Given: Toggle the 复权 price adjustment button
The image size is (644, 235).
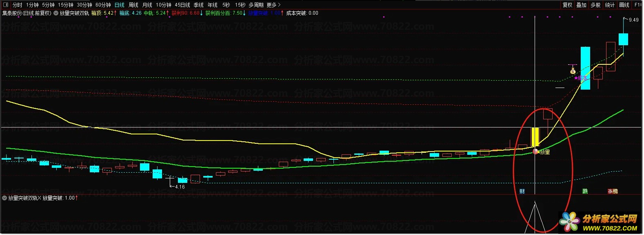Looking at the screenshot, I should 567,5.
